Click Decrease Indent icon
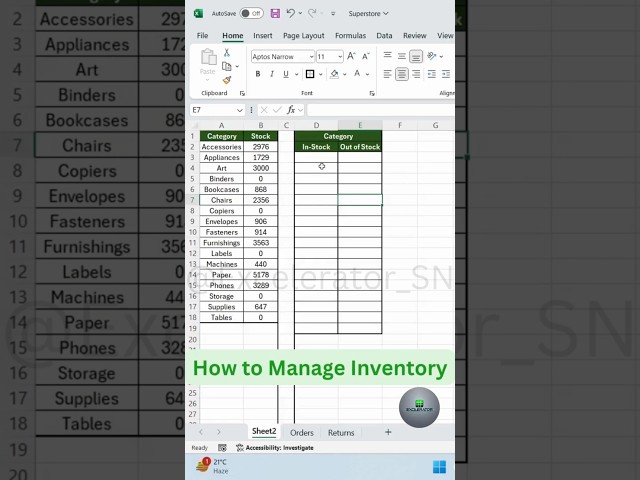The height and width of the screenshot is (480, 640). [x=431, y=74]
